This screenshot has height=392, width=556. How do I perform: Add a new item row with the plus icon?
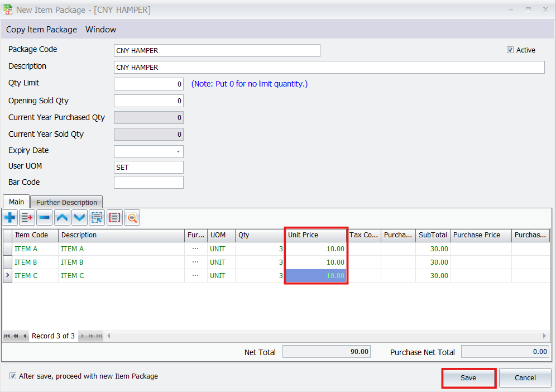pyautogui.click(x=9, y=217)
